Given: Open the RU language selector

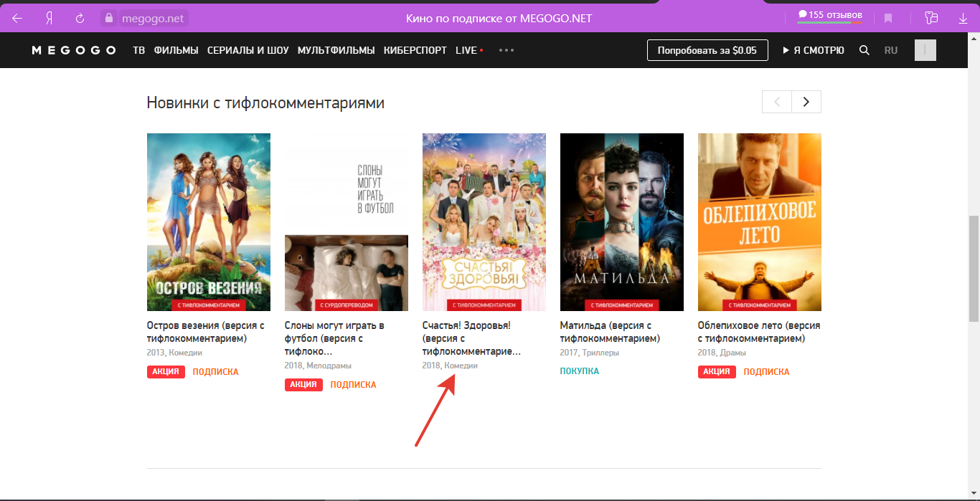Looking at the screenshot, I should pos(891,50).
